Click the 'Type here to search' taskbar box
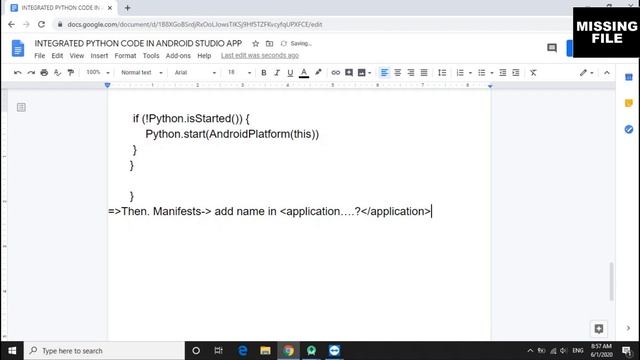Image resolution: width=640 pixels, height=360 pixels. (x=104, y=351)
